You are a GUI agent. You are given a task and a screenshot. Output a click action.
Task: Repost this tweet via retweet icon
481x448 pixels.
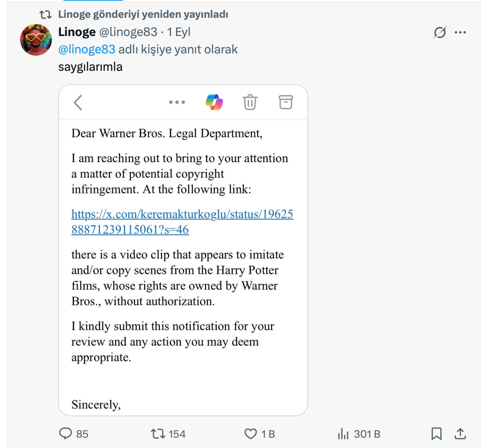(x=158, y=434)
